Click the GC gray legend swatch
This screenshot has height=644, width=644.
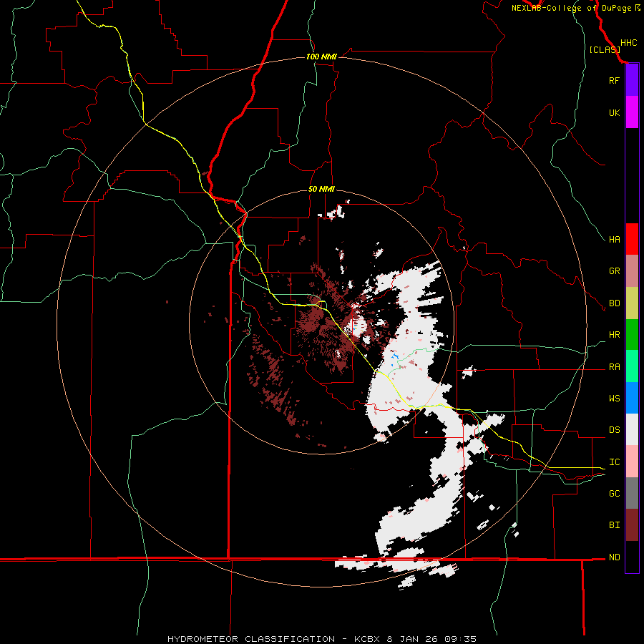632,493
